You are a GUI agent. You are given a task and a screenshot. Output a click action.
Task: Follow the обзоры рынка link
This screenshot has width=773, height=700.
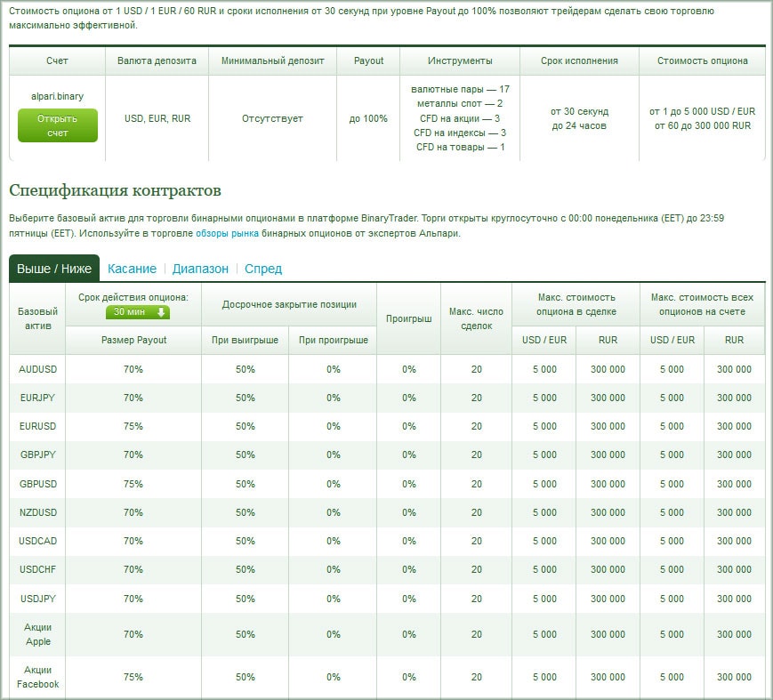(x=228, y=234)
